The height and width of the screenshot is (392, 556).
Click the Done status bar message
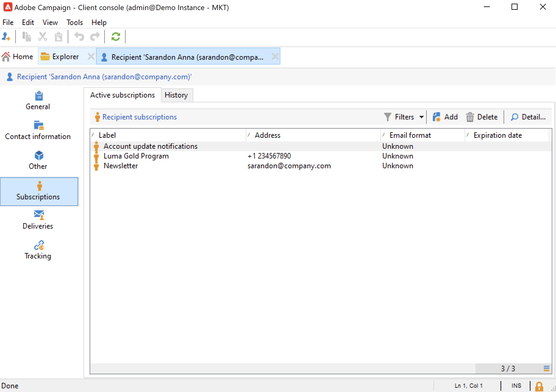pyautogui.click(x=10, y=386)
